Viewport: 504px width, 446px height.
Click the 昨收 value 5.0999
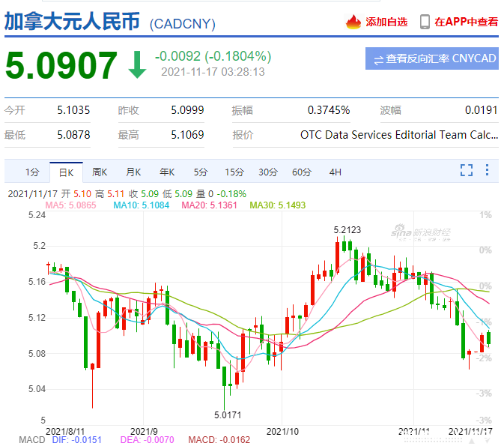pyautogui.click(x=187, y=110)
